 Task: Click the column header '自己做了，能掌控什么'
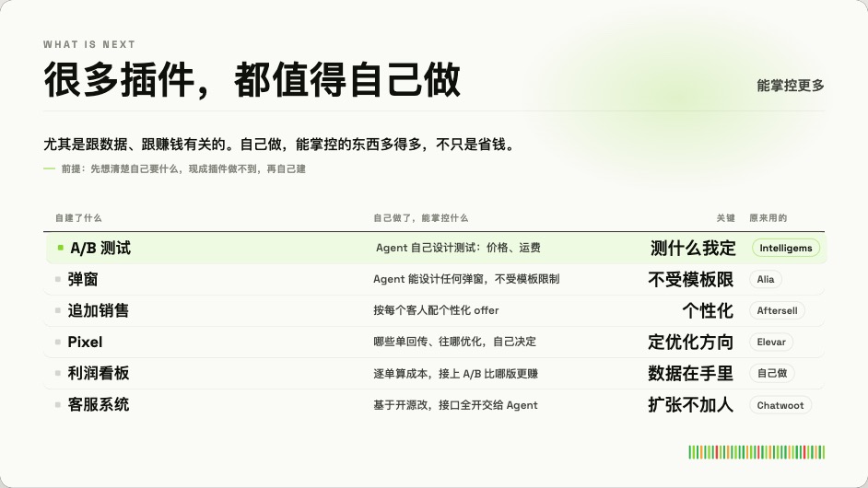(421, 218)
